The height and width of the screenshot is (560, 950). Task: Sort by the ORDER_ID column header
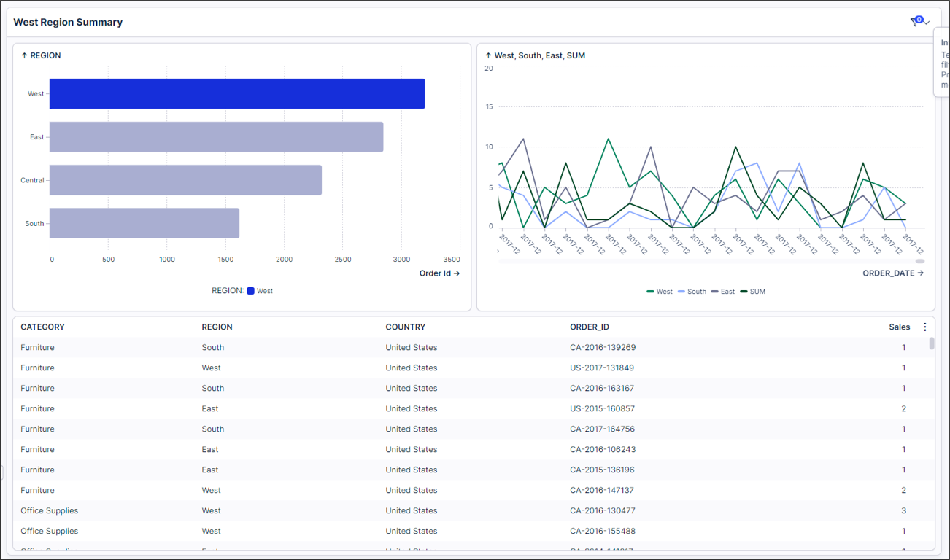589,327
